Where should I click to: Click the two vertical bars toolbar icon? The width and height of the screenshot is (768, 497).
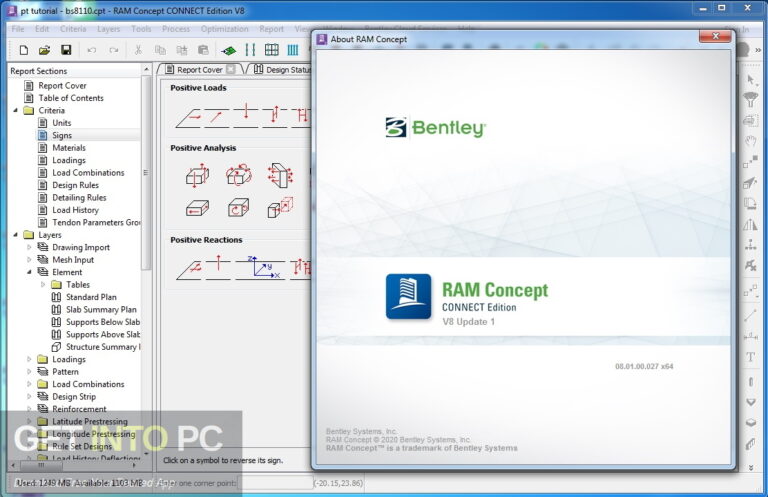click(x=250, y=50)
